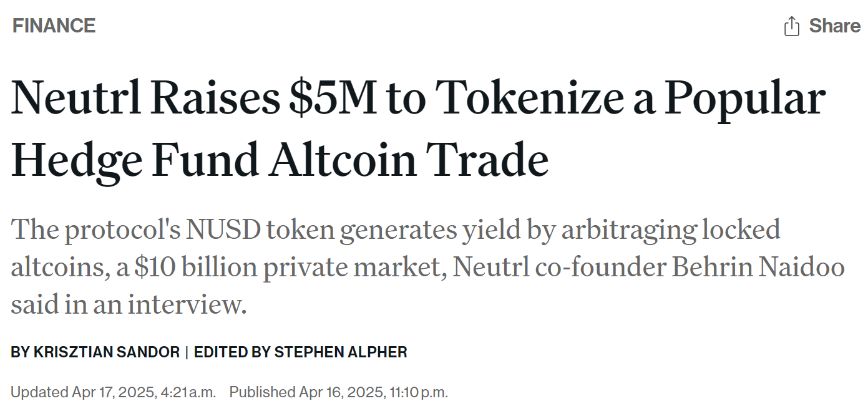Click the "4:21 a.m." update time
This screenshot has width=868, height=406.
188,392
